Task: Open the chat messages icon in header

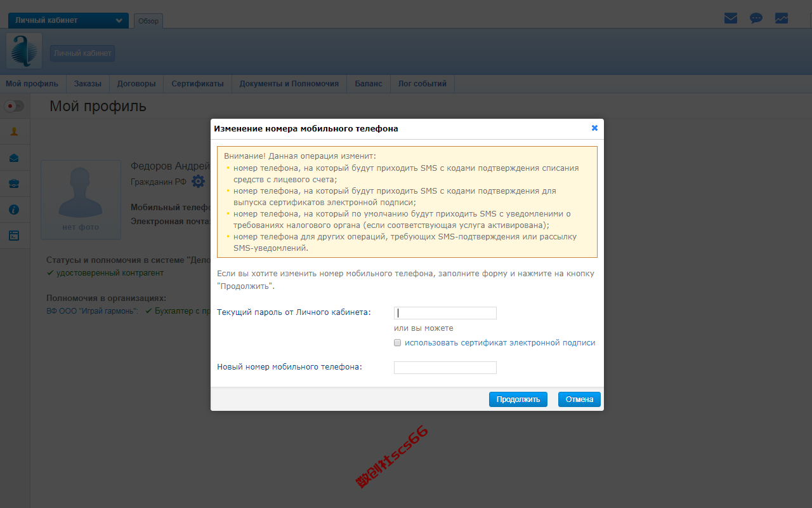Action: click(756, 18)
